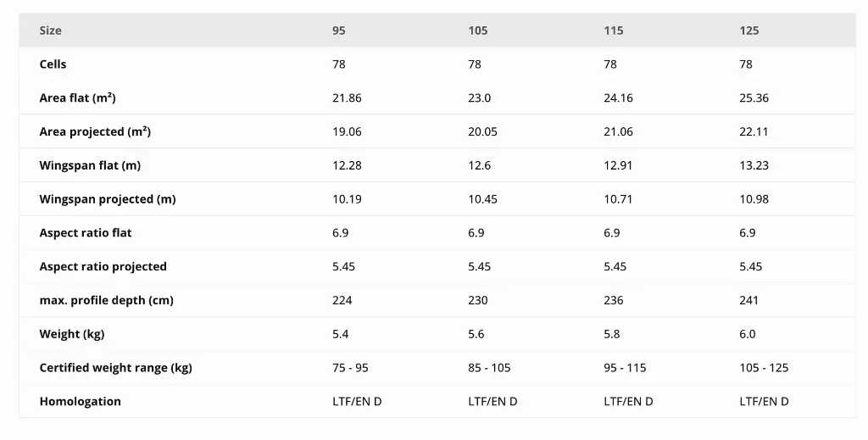Screen dimensions: 868x440
Task: Click the Size column header
Action: pos(51,31)
